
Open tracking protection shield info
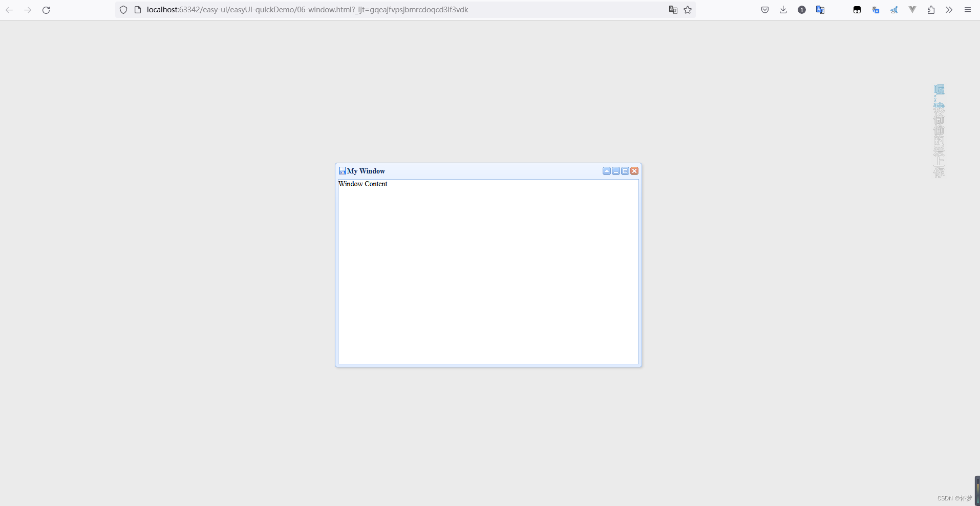pos(123,10)
